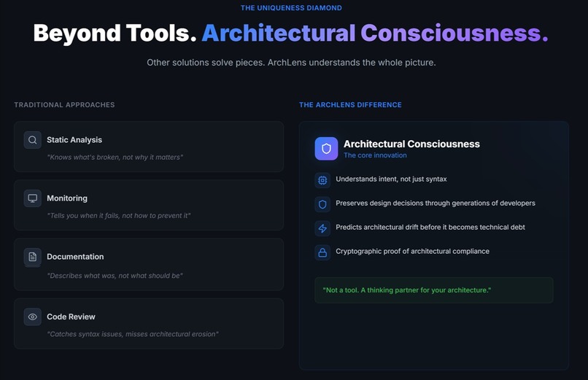Click THE UNIQUENESS DIAMOND eyebrow label
The width and height of the screenshot is (588, 380).
coord(291,8)
